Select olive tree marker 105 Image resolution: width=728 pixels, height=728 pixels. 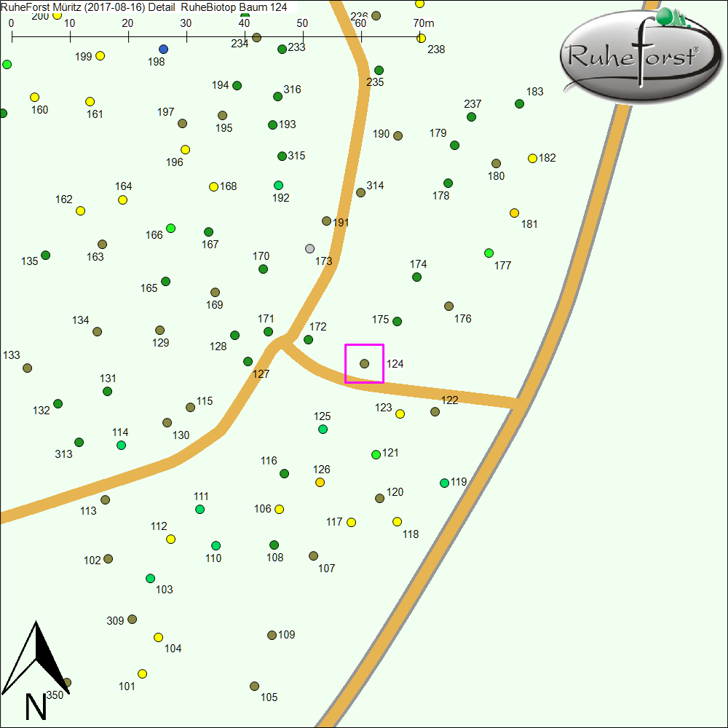click(x=254, y=687)
